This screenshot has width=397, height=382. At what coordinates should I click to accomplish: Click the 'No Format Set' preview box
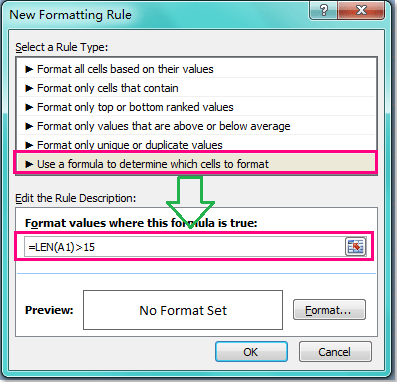pyautogui.click(x=183, y=310)
